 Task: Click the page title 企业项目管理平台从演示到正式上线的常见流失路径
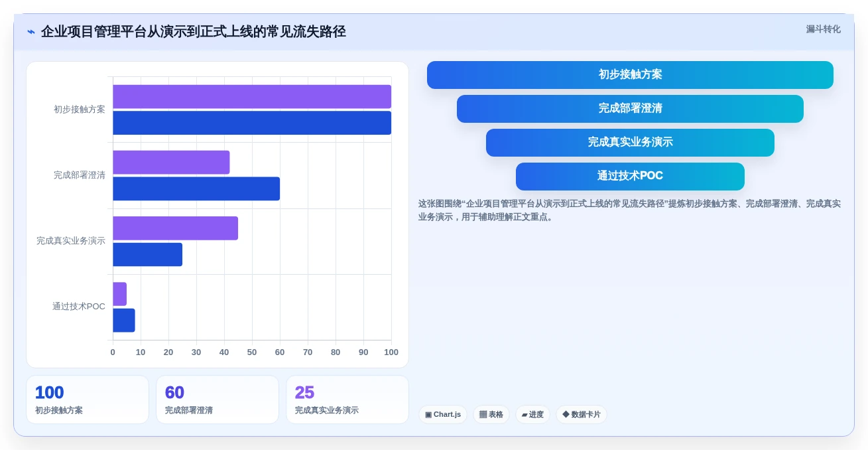click(x=194, y=32)
